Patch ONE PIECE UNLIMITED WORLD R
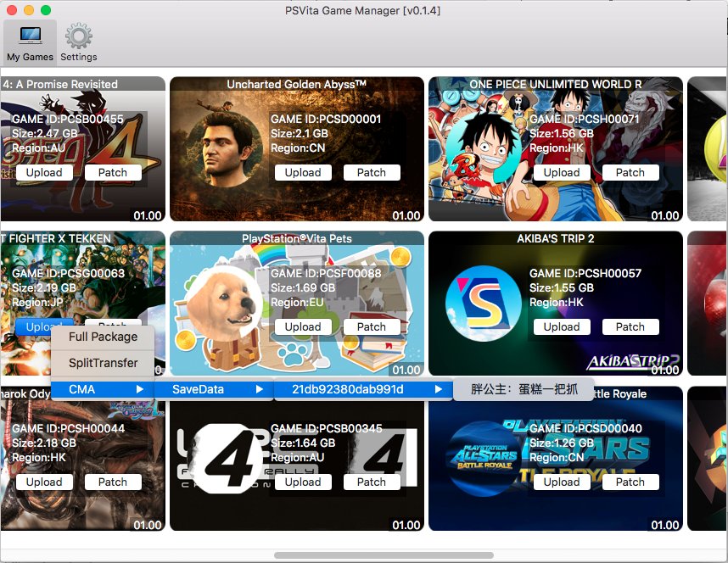This screenshot has width=728, height=563. [630, 172]
